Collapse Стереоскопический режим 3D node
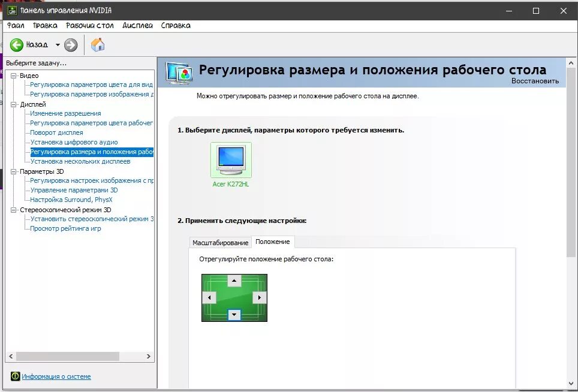This screenshot has width=578, height=392. click(14, 210)
